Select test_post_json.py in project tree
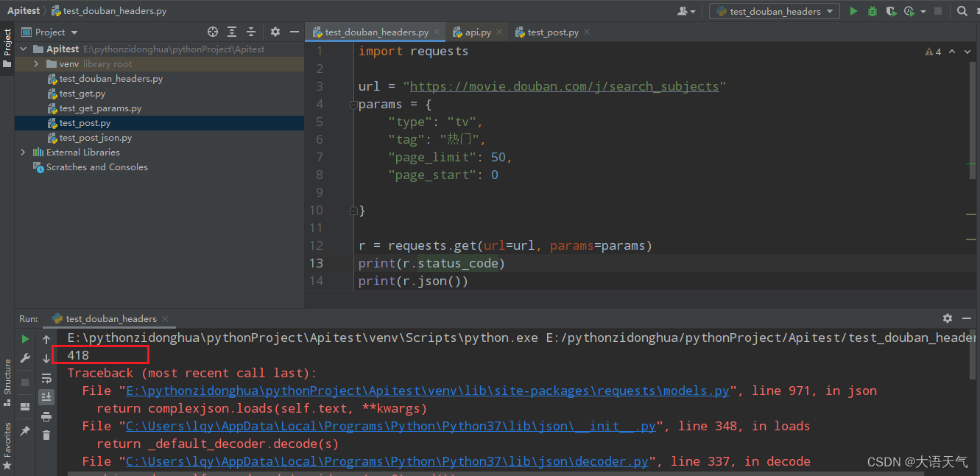The width and height of the screenshot is (980, 476). pos(96,138)
